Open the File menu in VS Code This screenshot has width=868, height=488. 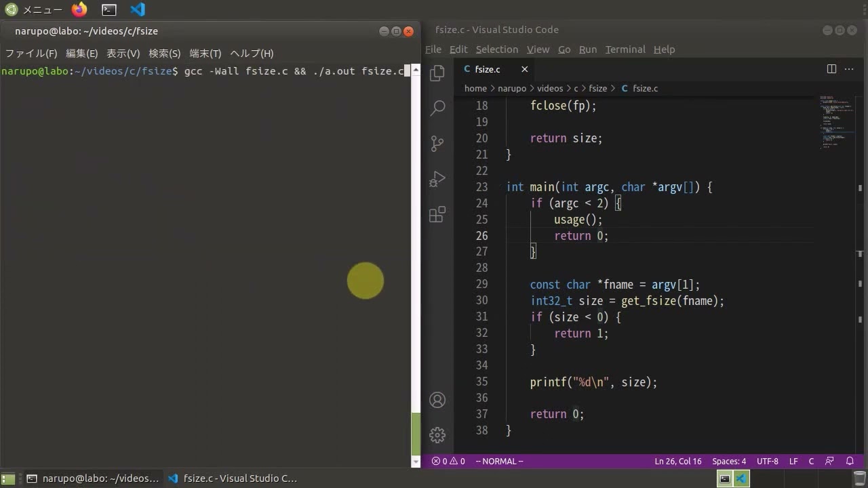click(x=433, y=49)
